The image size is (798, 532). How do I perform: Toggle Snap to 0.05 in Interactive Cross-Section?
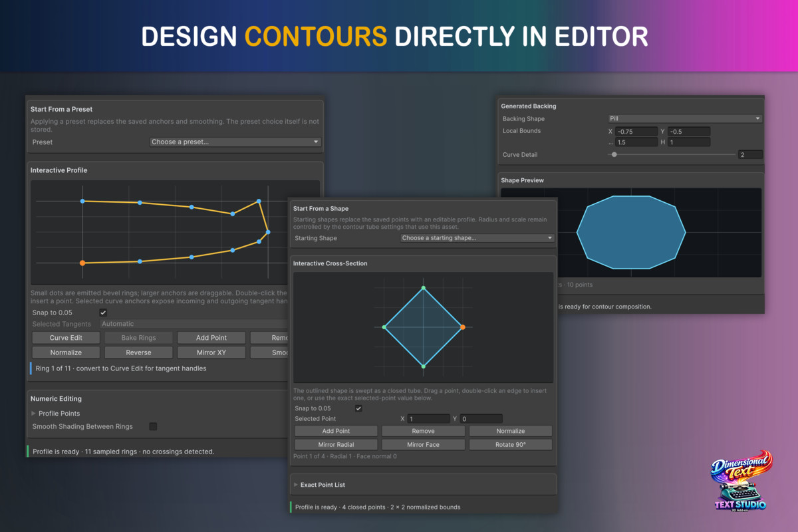[x=359, y=408]
